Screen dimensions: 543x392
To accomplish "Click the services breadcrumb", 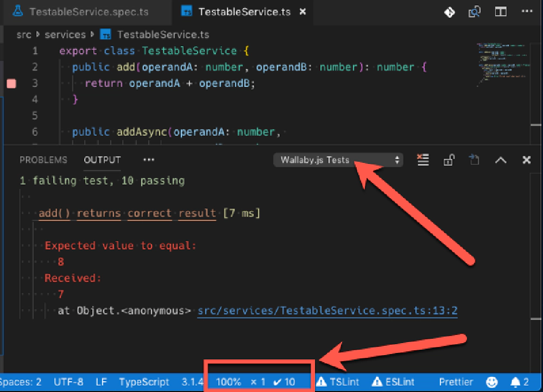I will coord(65,35).
